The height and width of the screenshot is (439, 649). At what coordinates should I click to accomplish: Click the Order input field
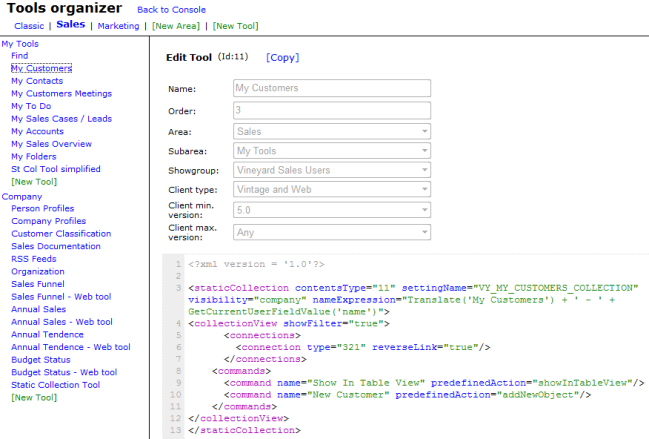click(x=332, y=110)
